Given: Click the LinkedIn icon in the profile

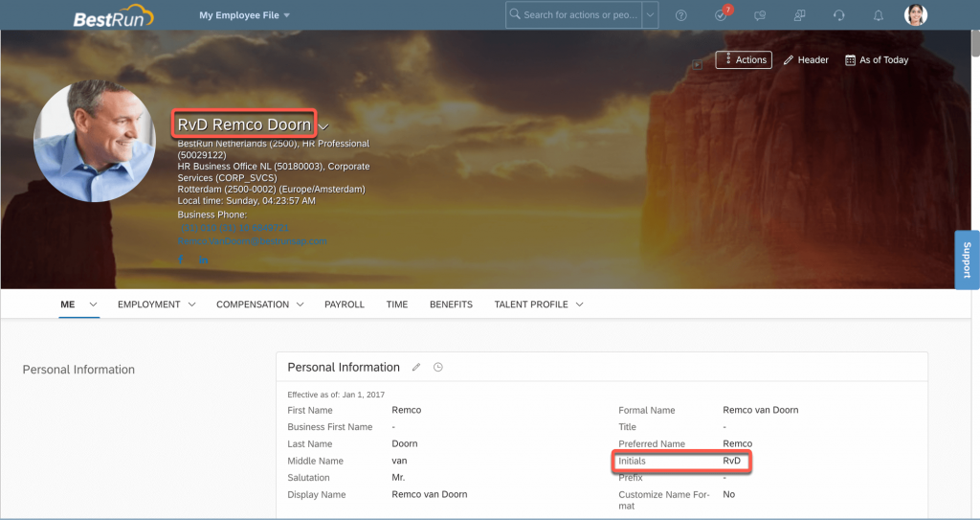Looking at the screenshot, I should tap(204, 260).
